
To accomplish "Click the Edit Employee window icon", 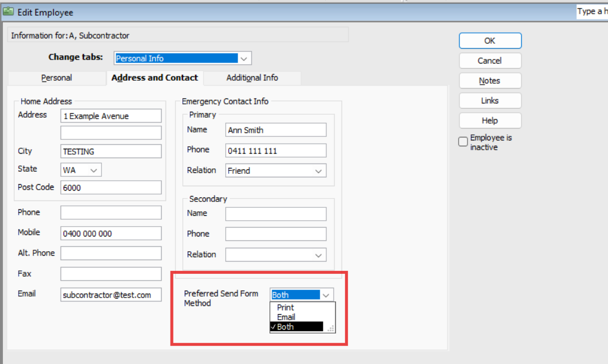I will [x=8, y=12].
